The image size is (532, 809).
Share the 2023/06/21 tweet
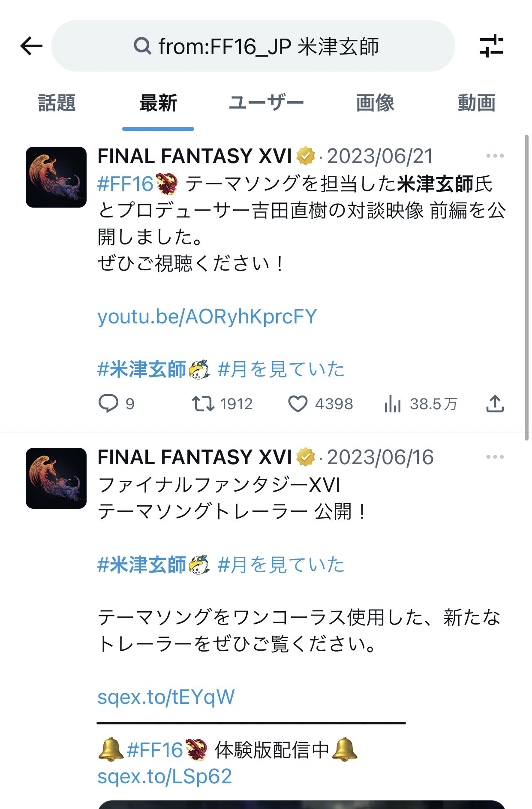[495, 404]
